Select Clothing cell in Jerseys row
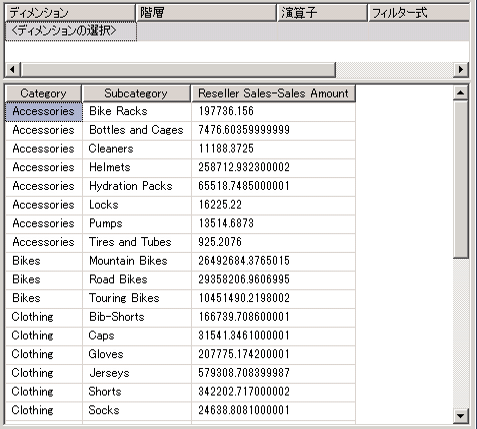This screenshot has width=477, height=429. (x=44, y=373)
